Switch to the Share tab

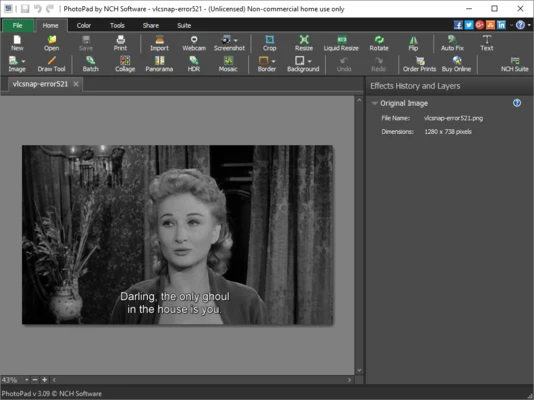tap(151, 26)
